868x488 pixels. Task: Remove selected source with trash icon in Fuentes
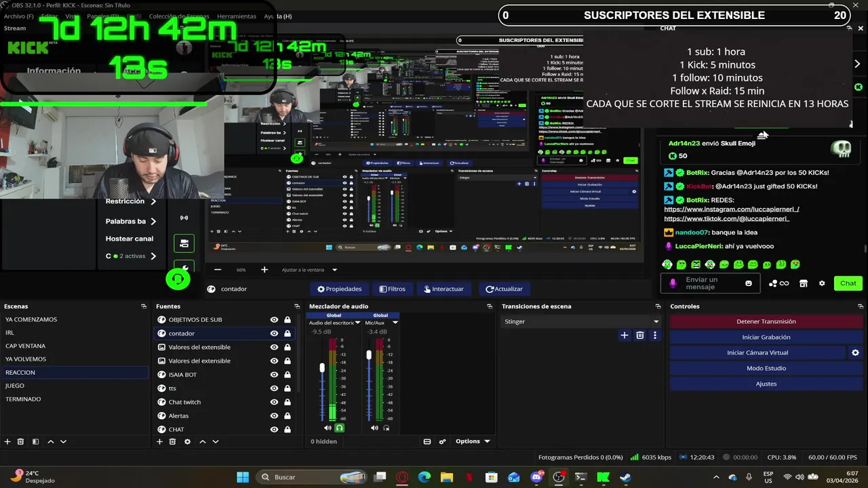click(x=172, y=441)
